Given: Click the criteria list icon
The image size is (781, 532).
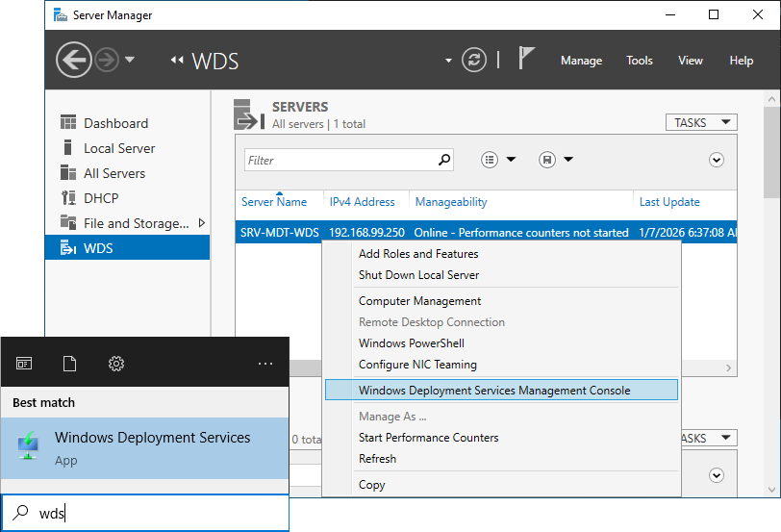Looking at the screenshot, I should pyautogui.click(x=490, y=160).
